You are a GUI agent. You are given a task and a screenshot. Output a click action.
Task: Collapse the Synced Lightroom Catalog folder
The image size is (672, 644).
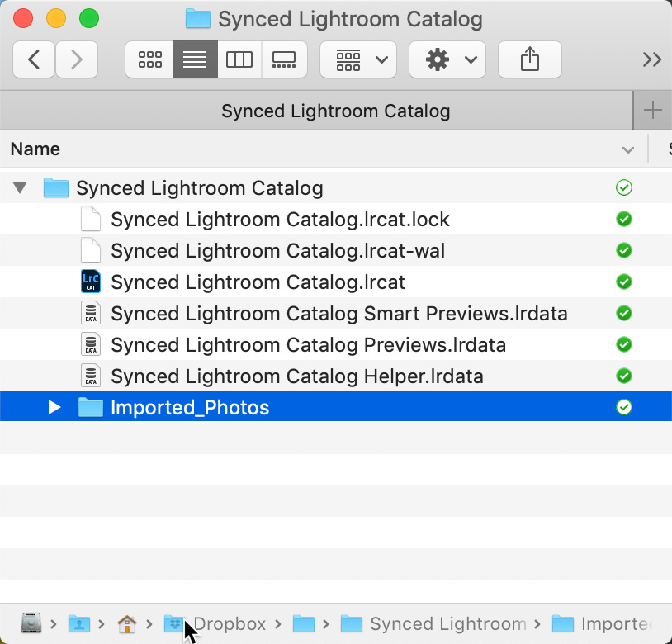pos(20,187)
